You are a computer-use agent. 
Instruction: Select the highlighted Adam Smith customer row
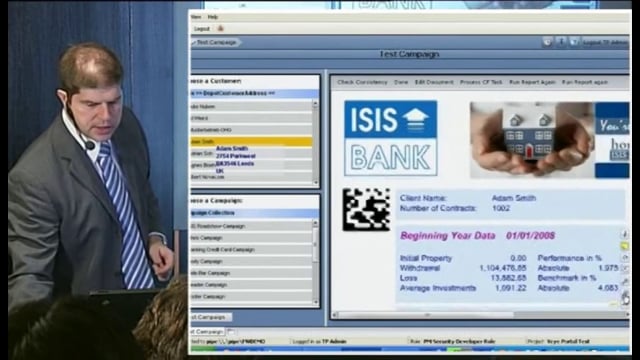[251, 142]
